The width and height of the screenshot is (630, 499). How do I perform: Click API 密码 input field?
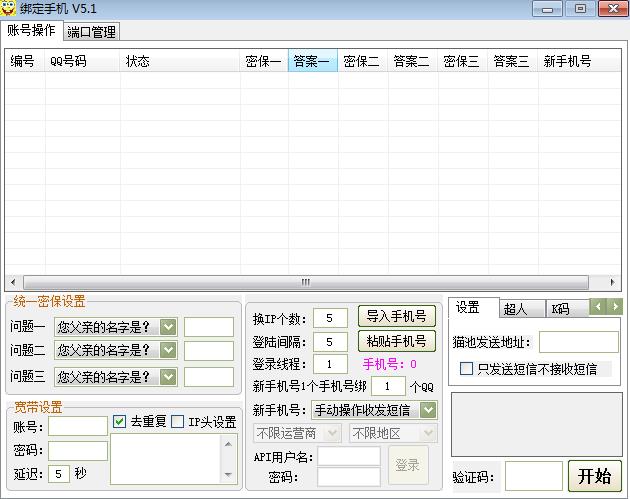(x=349, y=477)
